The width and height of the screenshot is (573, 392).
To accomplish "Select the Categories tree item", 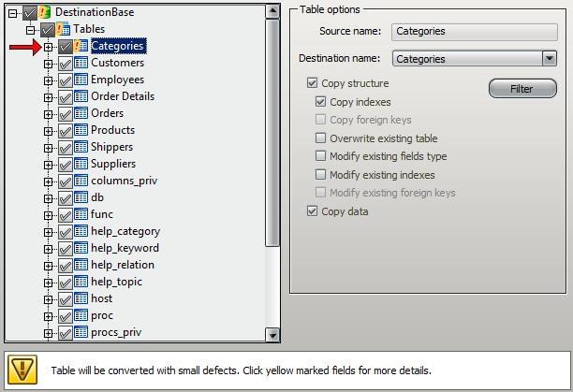I will (x=119, y=46).
